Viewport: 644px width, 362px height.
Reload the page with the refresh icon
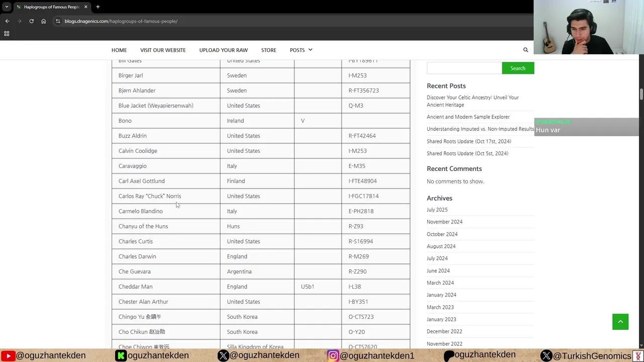pos(31,21)
